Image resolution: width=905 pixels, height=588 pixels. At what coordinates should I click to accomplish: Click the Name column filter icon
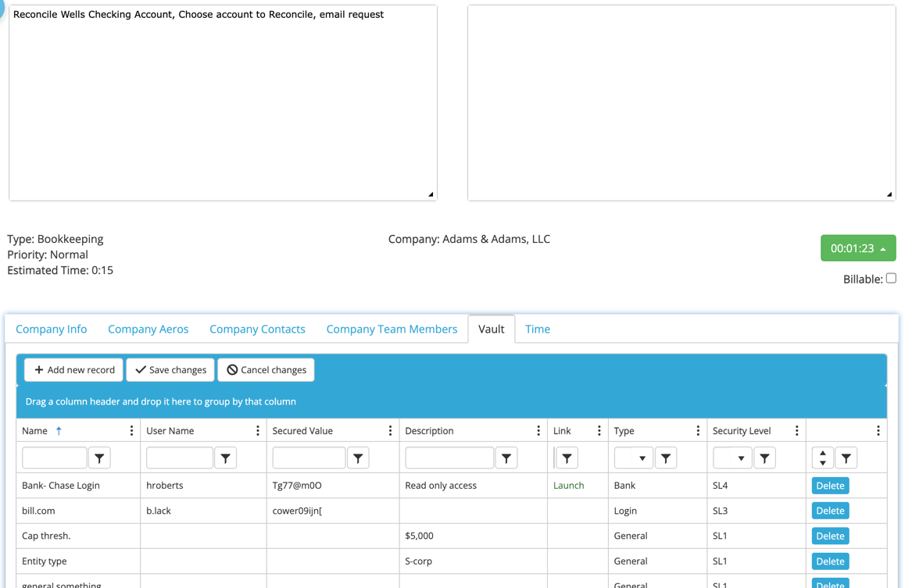tap(99, 458)
